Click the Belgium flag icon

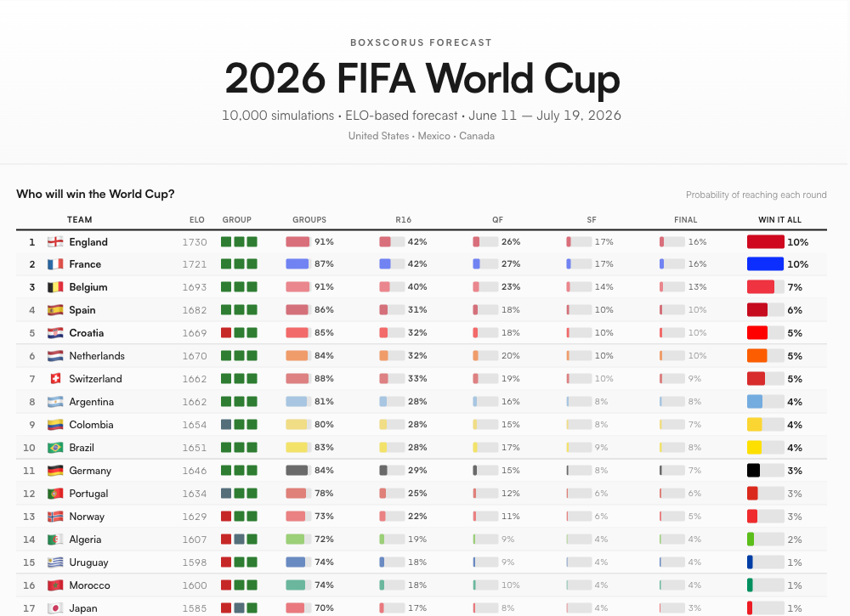pos(55,288)
